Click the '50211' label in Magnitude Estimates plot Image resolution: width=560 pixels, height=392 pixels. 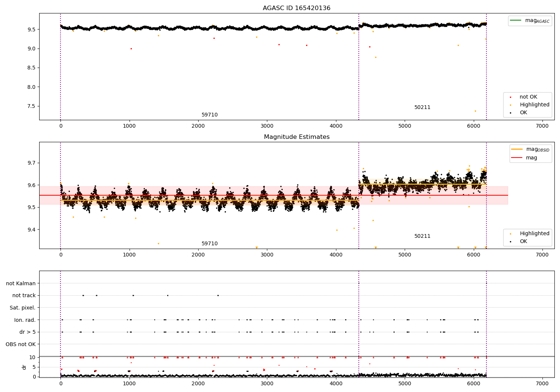click(x=422, y=236)
